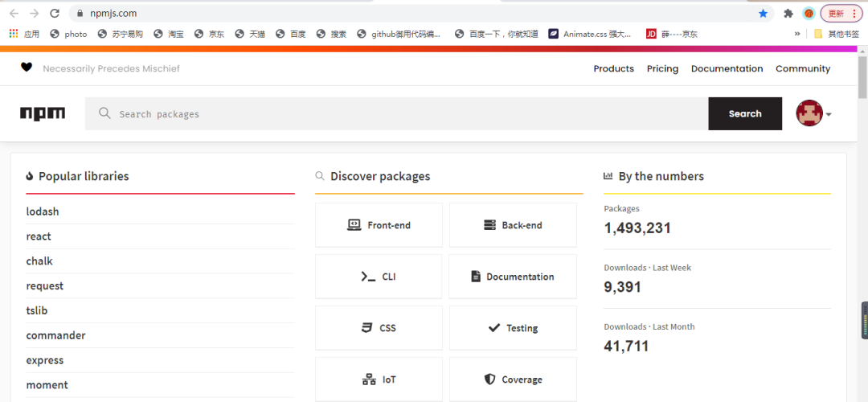The height and width of the screenshot is (402, 868).
Task: Click the Popular libraries heading
Action: point(84,176)
